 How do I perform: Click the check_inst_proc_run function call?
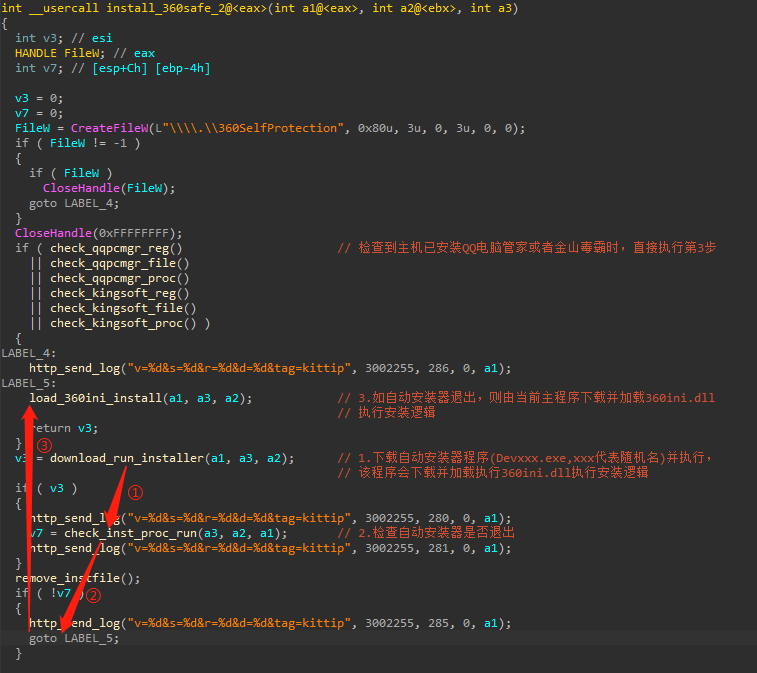130,533
